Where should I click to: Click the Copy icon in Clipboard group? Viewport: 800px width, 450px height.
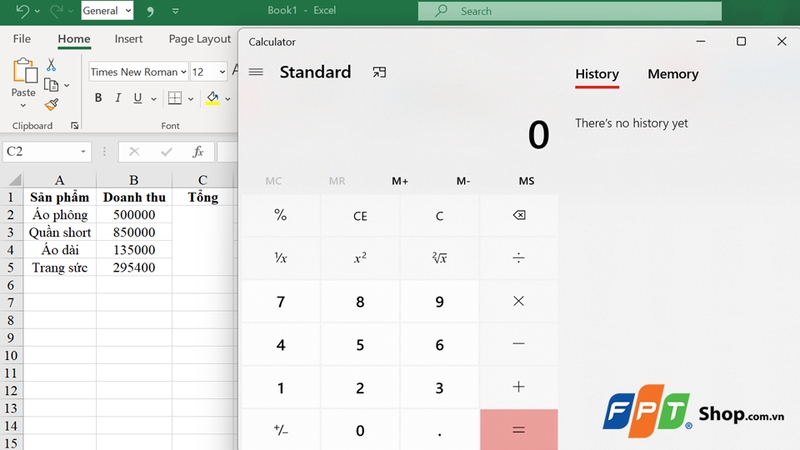pyautogui.click(x=51, y=85)
